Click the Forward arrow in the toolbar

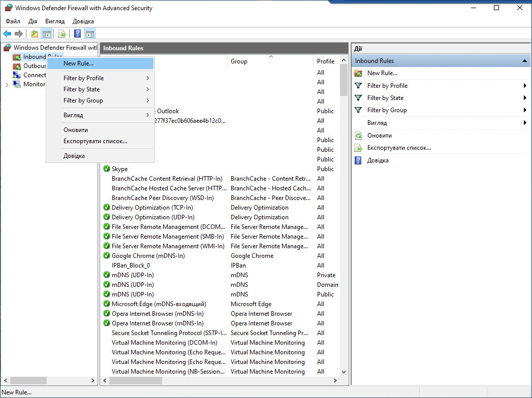[x=19, y=34]
